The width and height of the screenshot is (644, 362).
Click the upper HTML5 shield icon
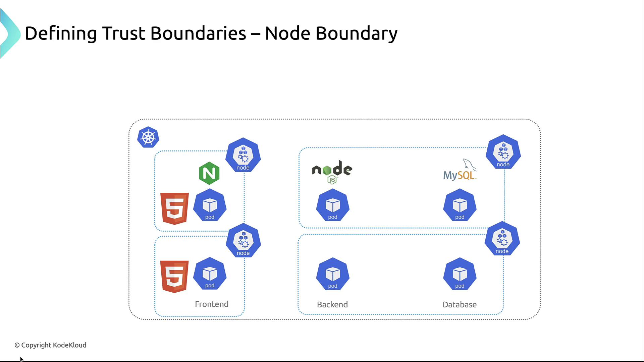(174, 208)
